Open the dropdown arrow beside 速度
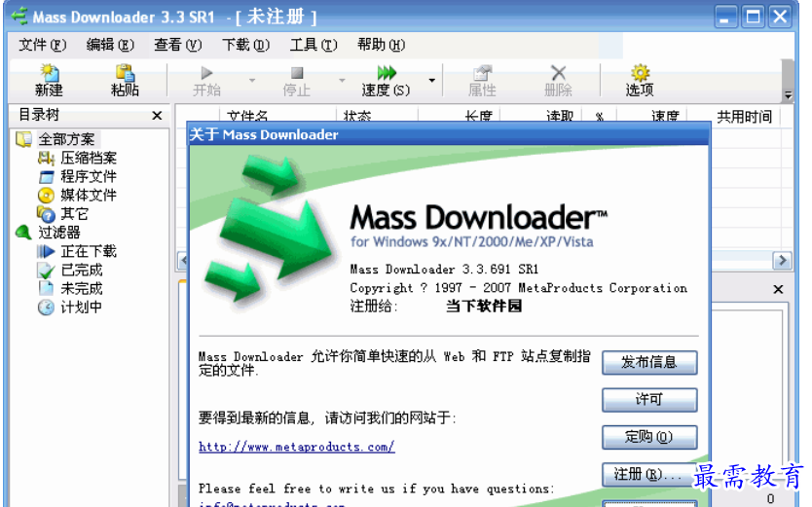The image size is (812, 507). pos(431,80)
